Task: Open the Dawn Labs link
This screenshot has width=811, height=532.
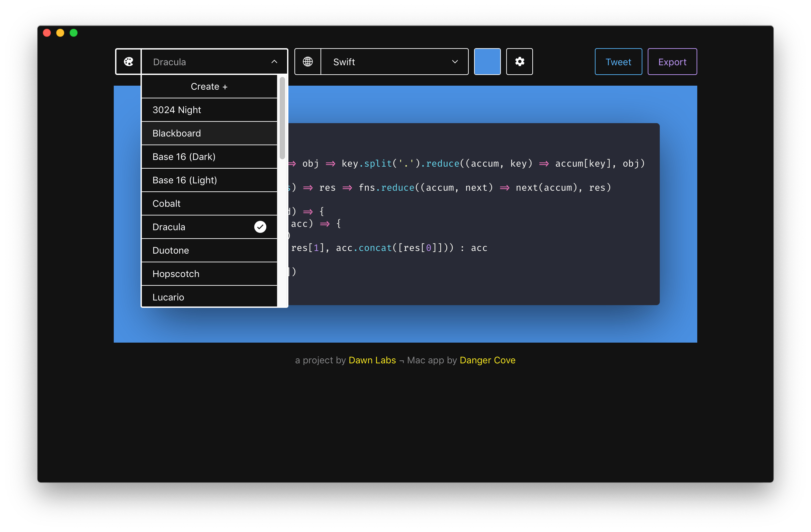Action: [372, 360]
